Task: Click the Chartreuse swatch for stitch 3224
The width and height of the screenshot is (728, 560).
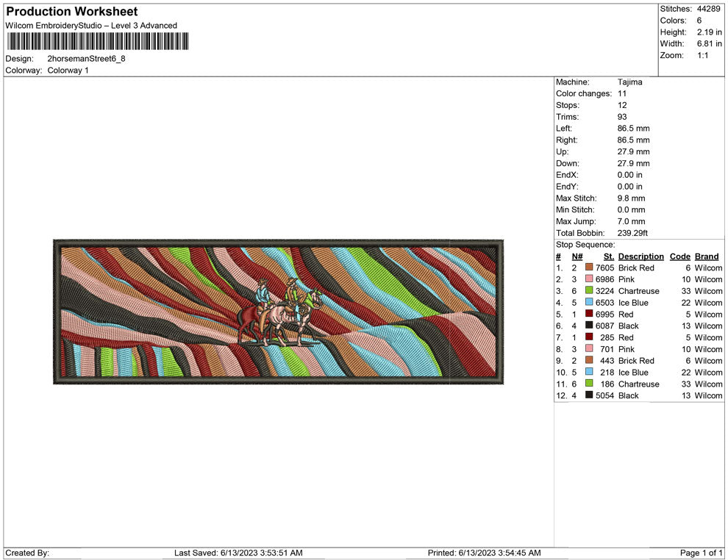Action: 589,290
